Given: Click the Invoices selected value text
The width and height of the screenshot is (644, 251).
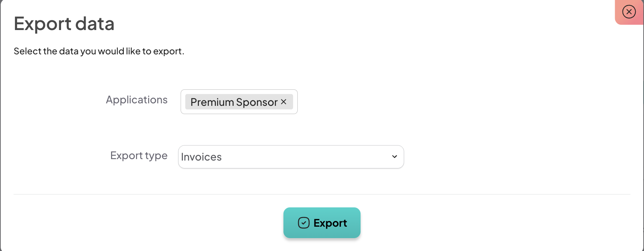Looking at the screenshot, I should (201, 157).
